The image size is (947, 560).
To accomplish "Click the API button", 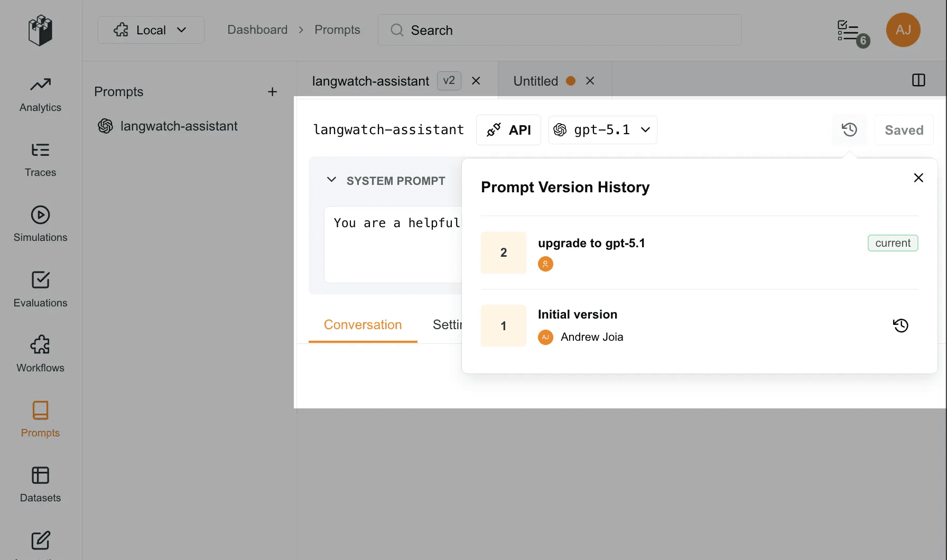I will [508, 130].
